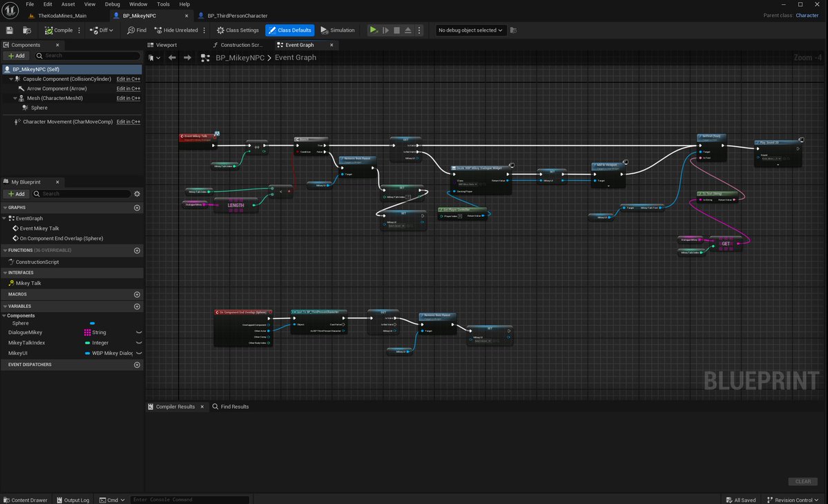This screenshot has height=504, width=828.
Task: Start Simulation from the toolbar
Action: point(338,30)
